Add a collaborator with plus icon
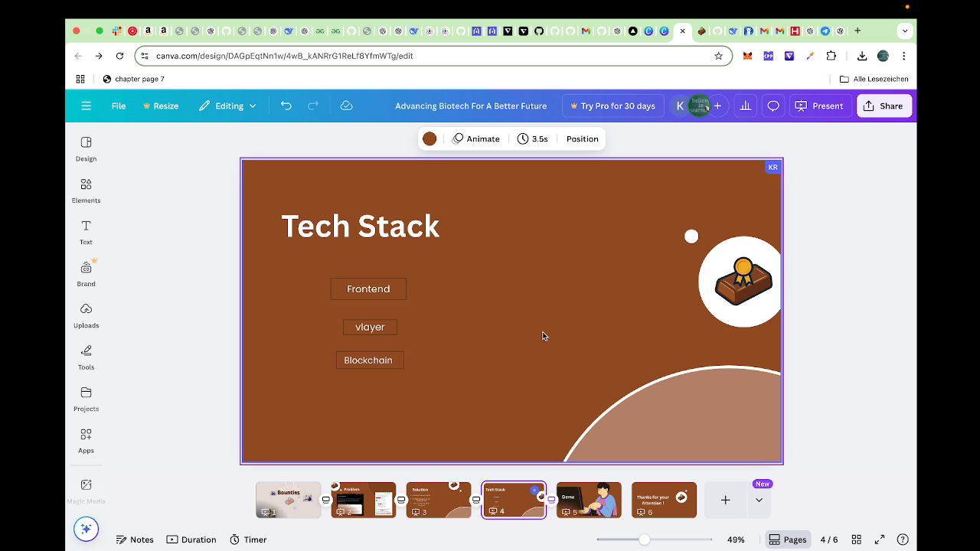The image size is (980, 551). click(717, 106)
